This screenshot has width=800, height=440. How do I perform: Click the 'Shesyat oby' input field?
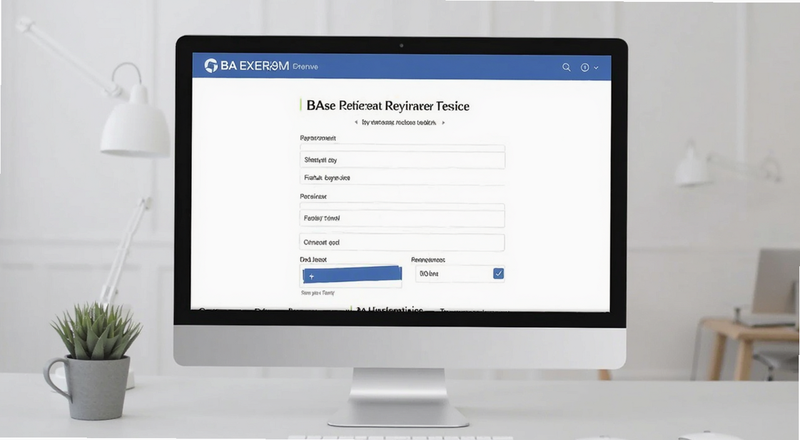[x=402, y=160]
